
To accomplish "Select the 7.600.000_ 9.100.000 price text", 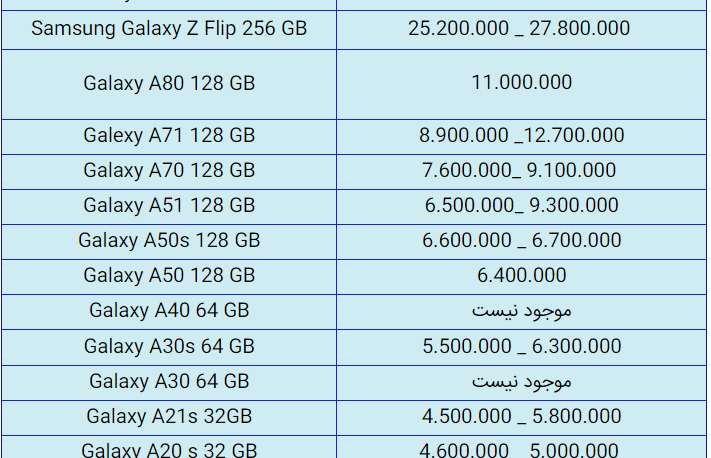I will [x=519, y=171].
